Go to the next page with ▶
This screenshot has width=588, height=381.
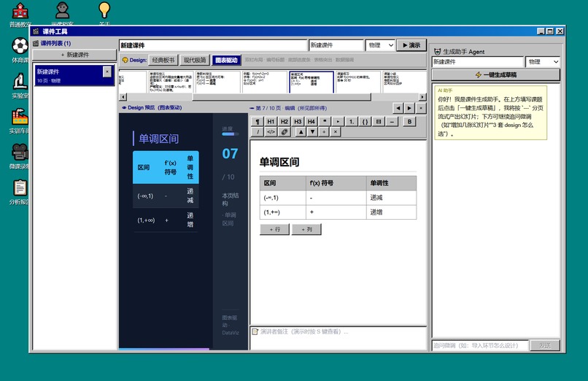pos(409,108)
